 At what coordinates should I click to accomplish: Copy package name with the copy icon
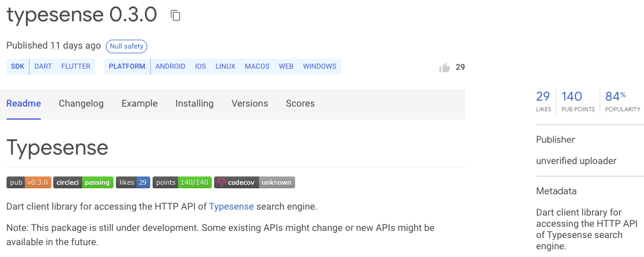click(176, 15)
